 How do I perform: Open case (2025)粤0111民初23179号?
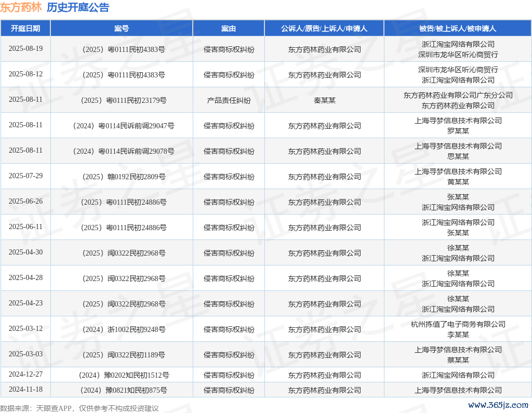click(122, 100)
